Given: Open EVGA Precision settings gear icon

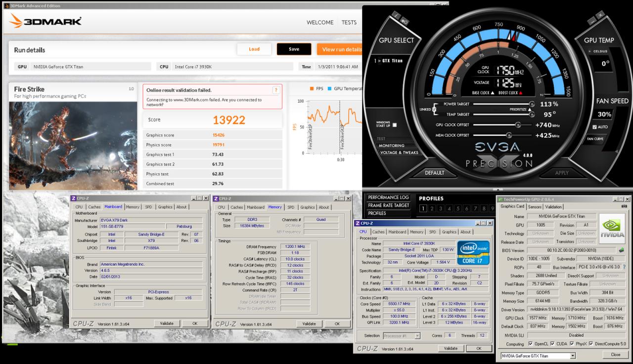Looking at the screenshot, I should pyautogui.click(x=404, y=21).
